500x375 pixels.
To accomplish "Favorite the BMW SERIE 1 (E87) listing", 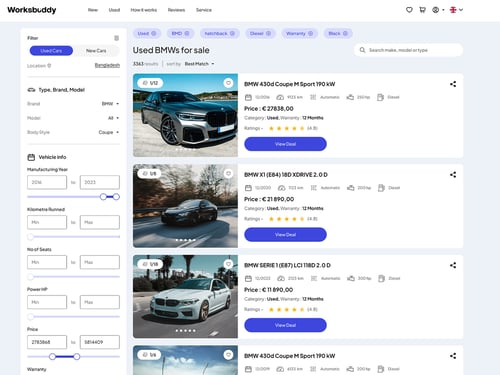I will [x=228, y=264].
